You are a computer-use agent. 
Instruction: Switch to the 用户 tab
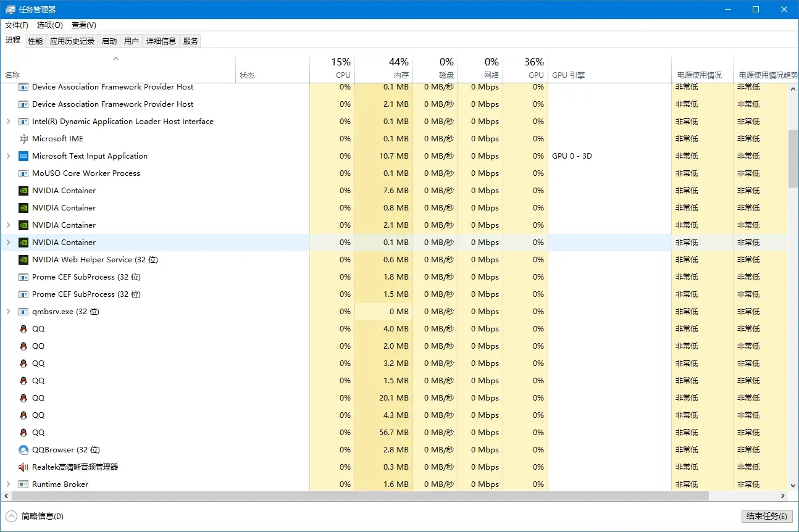tap(132, 41)
